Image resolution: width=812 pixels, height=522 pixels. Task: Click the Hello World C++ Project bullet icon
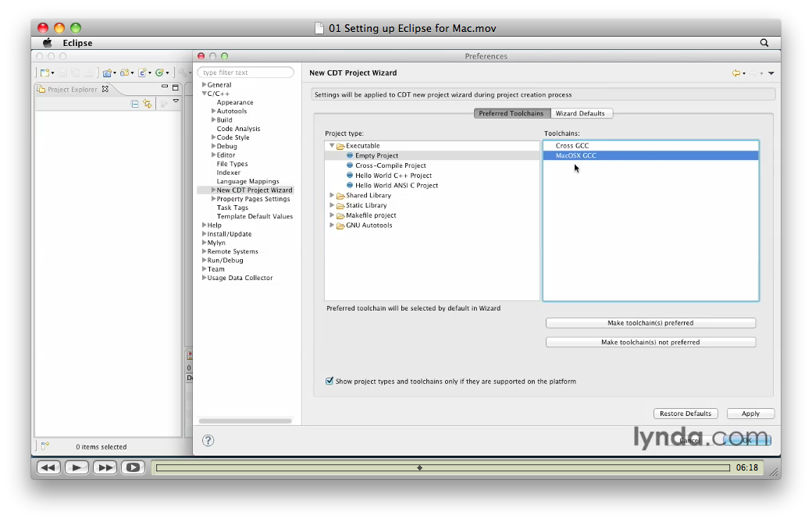tap(350, 175)
